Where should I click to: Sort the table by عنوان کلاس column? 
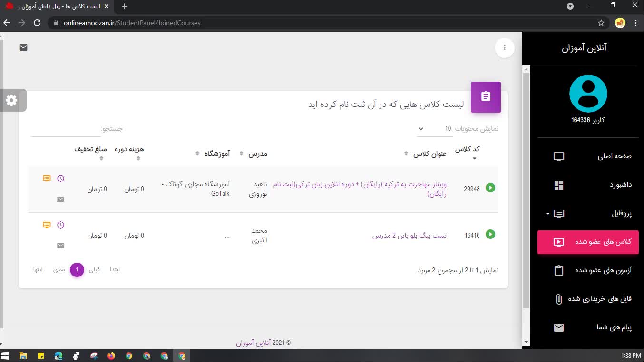[429, 153]
